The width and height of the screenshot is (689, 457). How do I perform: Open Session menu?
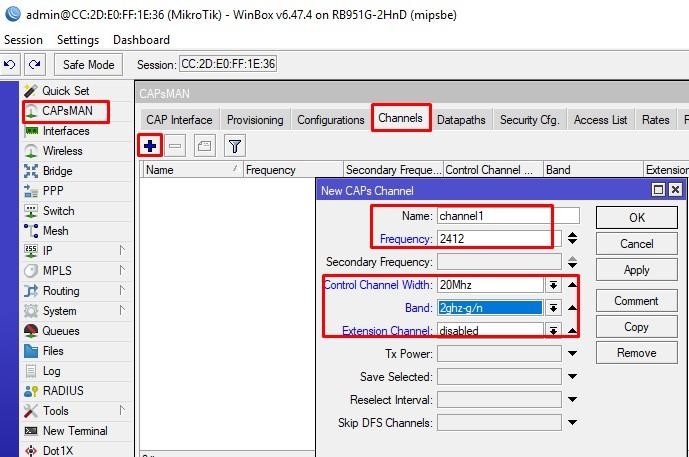[23, 40]
